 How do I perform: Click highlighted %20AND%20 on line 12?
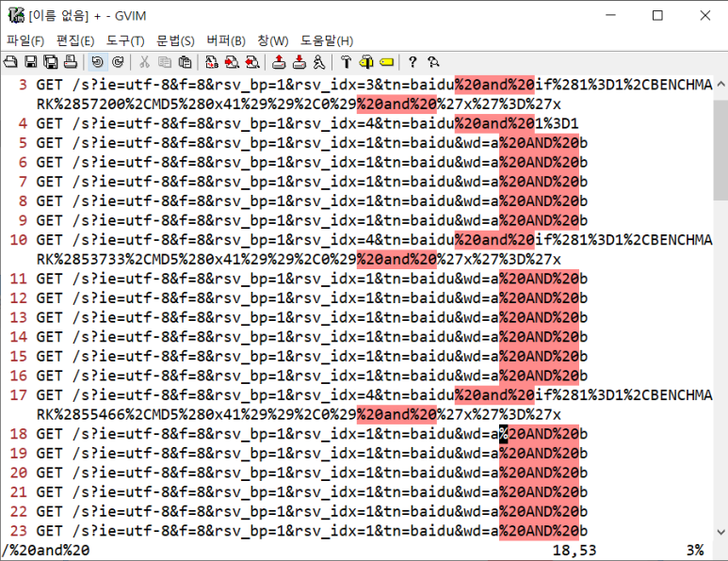[539, 297]
